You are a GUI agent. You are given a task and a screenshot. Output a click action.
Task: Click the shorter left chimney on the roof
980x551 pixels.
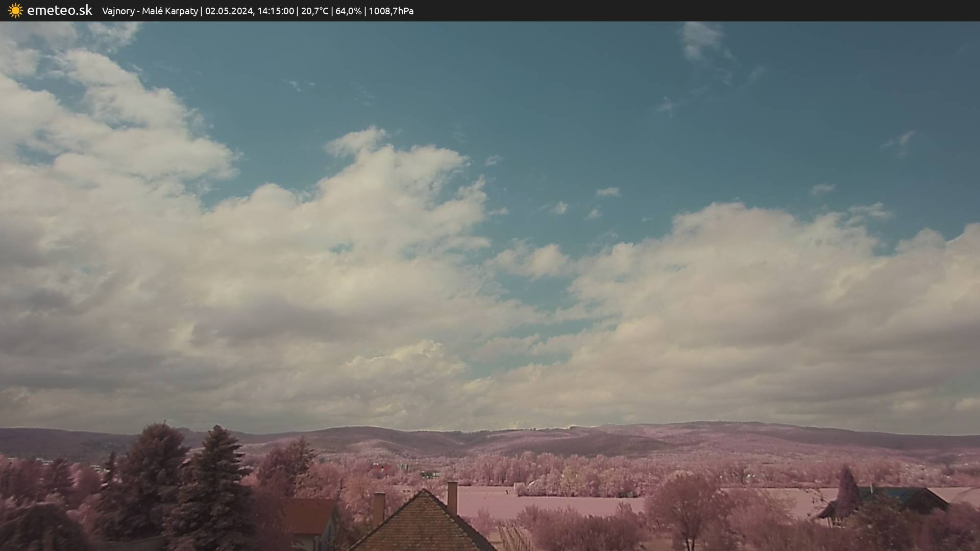379,508
